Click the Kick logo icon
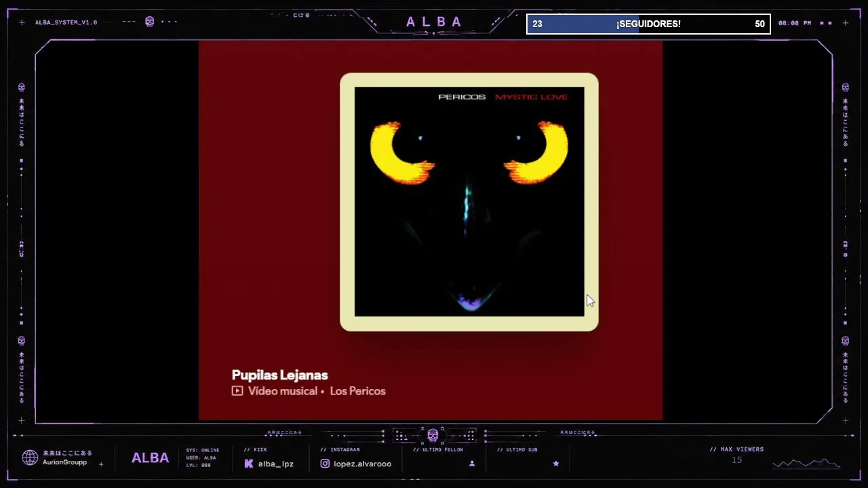This screenshot has height=488, width=868. click(x=249, y=464)
